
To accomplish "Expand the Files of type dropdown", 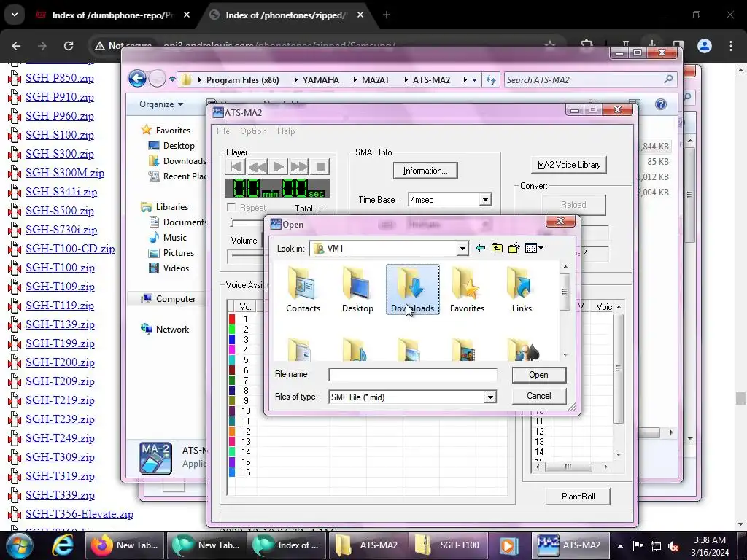I will pyautogui.click(x=489, y=397).
